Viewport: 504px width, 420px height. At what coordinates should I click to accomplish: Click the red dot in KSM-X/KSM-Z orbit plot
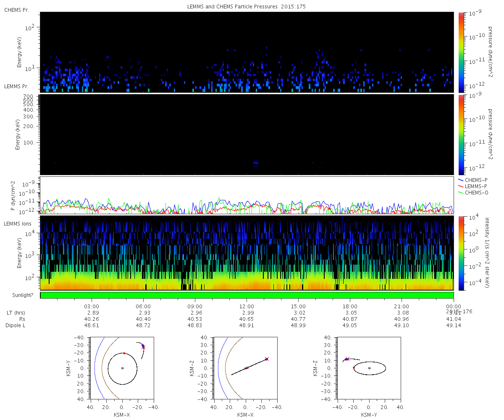[247, 367]
